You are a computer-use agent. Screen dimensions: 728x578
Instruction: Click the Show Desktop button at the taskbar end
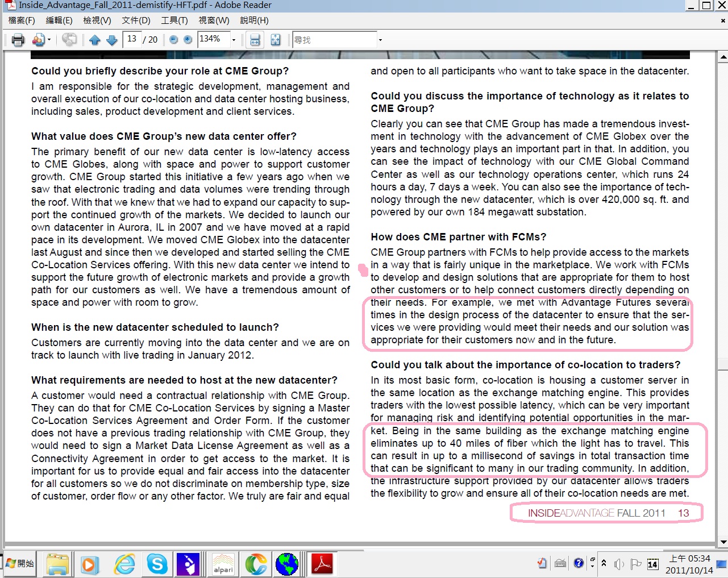coord(722,564)
